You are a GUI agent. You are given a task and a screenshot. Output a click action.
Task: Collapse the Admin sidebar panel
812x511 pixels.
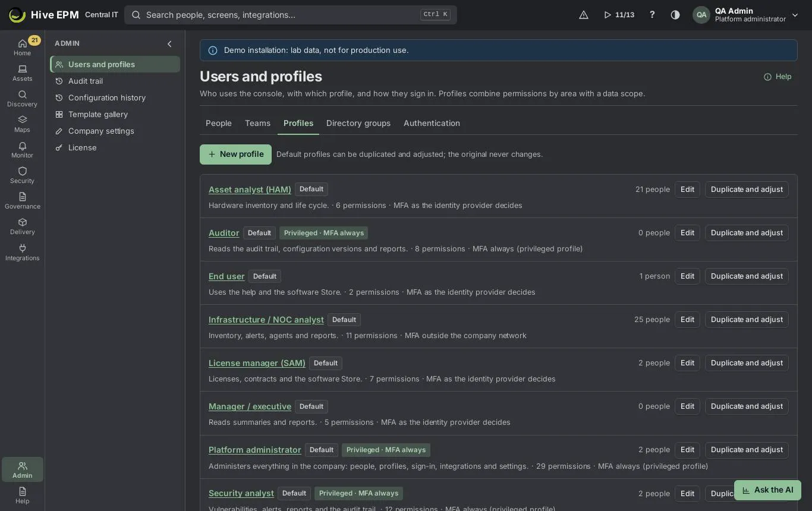(x=169, y=44)
